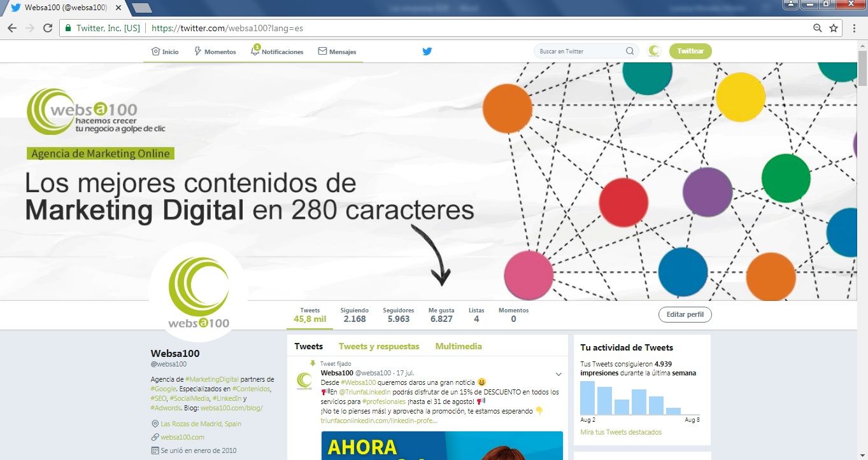
Task: Click the tallest bar in the activity chart
Action: [587, 398]
